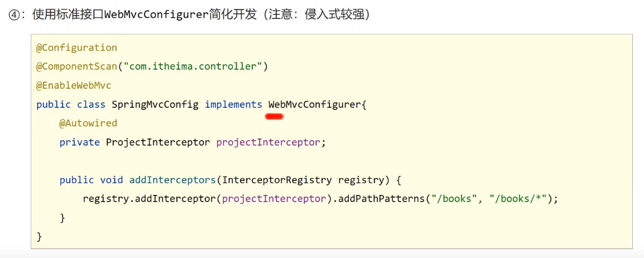
Task: Click the ProjectInterceptor type name
Action: (158, 142)
